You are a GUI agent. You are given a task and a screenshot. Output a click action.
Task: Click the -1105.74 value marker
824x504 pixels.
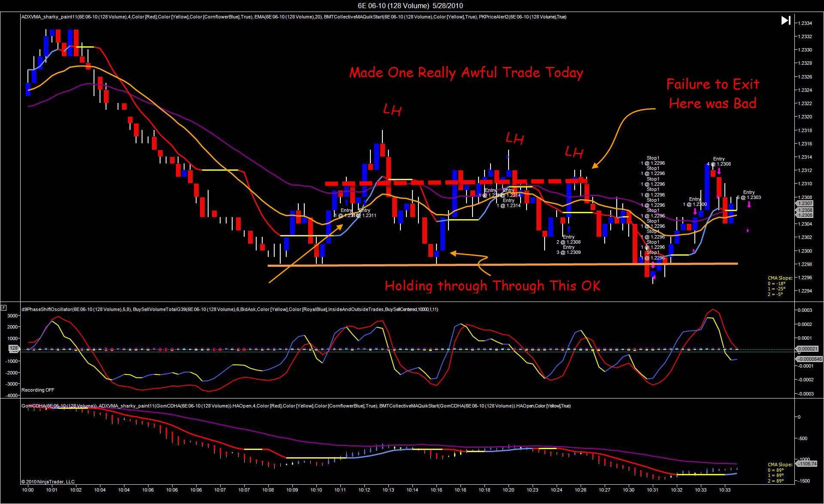tap(806, 464)
